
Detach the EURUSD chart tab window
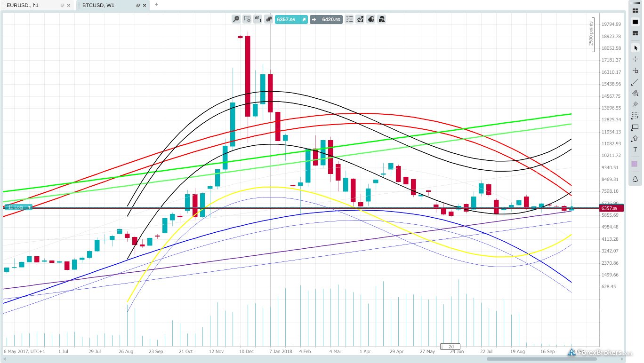click(x=63, y=5)
